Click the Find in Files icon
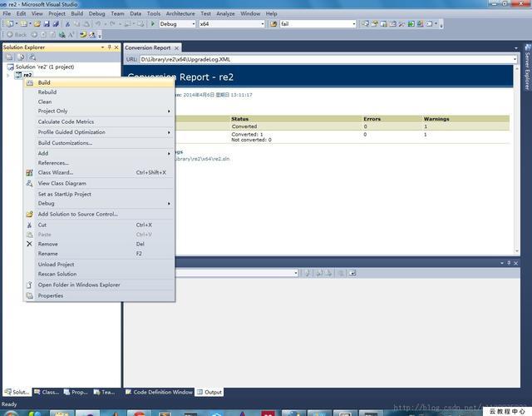The height and width of the screenshot is (416, 532). (x=273, y=24)
